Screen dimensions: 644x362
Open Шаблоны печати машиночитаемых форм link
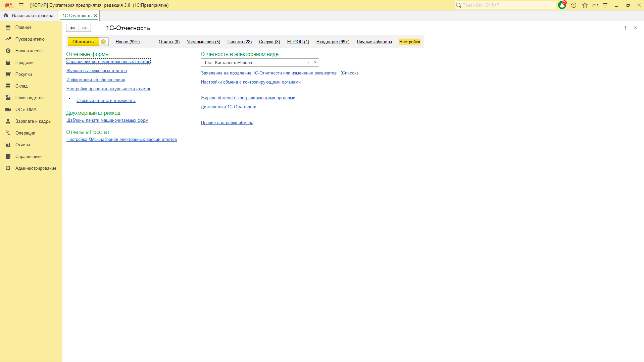107,120
